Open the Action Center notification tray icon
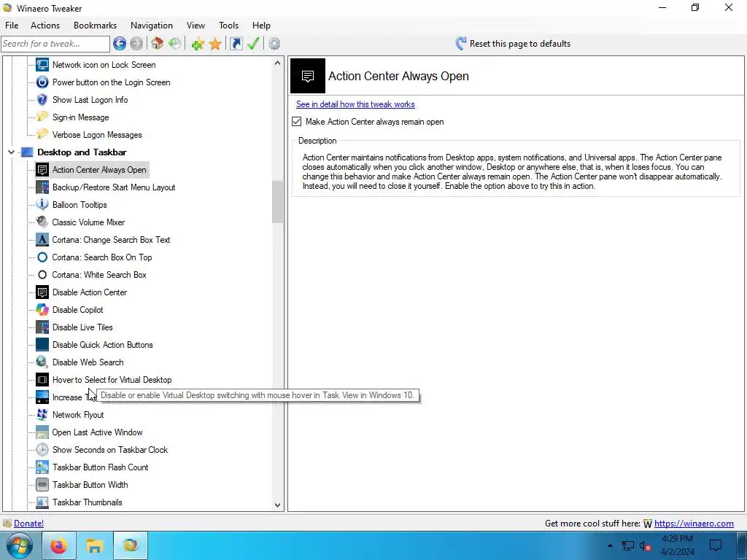Viewport: 747px width, 560px height. [x=716, y=545]
